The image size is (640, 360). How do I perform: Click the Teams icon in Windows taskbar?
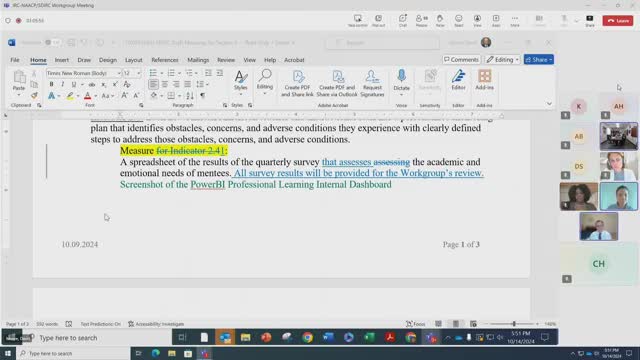tap(204, 353)
